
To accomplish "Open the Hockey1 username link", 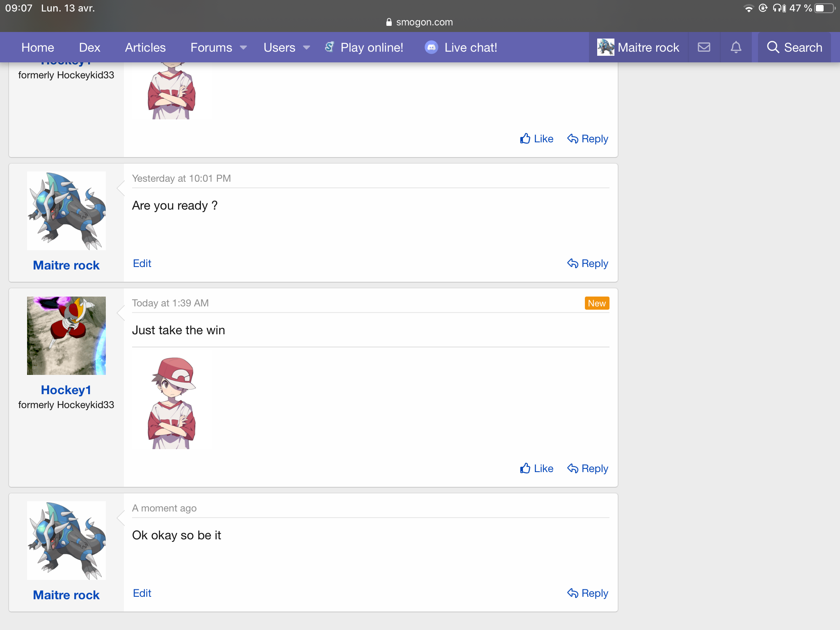I will click(66, 390).
